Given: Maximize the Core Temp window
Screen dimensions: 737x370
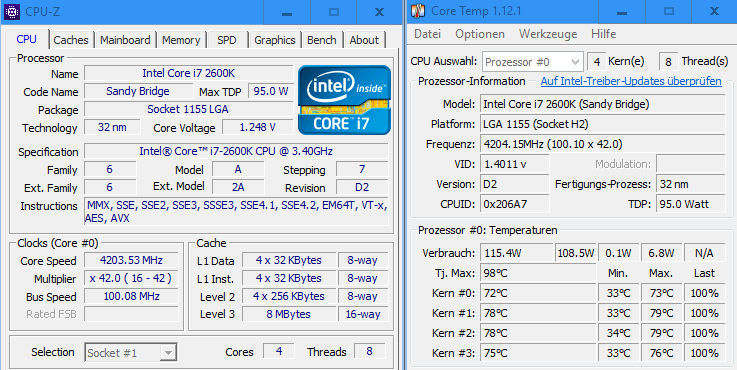Looking at the screenshot, I should click(668, 12).
